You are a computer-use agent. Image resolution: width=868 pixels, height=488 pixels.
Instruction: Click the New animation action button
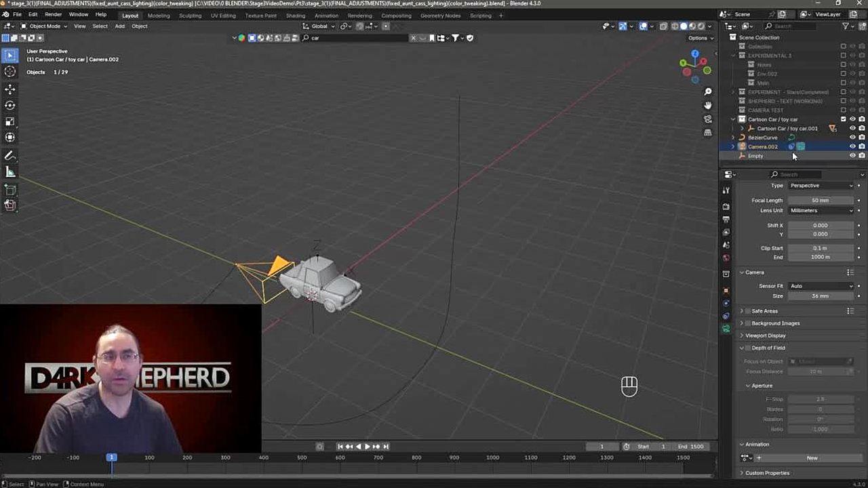pyautogui.click(x=812, y=458)
